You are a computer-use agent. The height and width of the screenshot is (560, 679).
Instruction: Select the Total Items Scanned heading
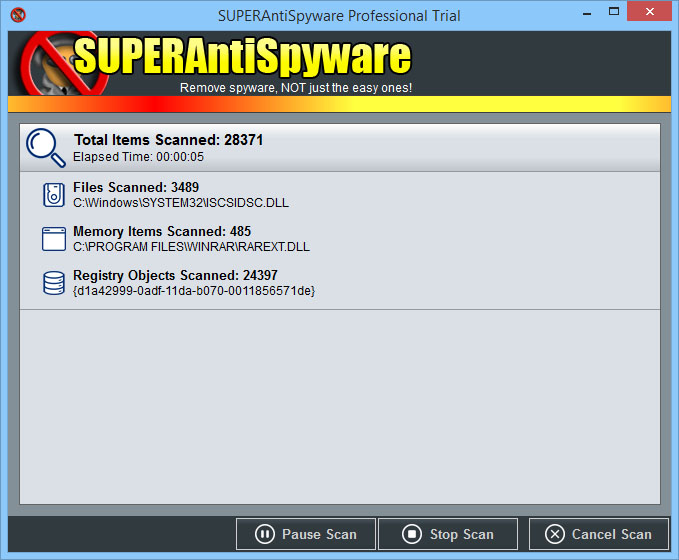168,140
